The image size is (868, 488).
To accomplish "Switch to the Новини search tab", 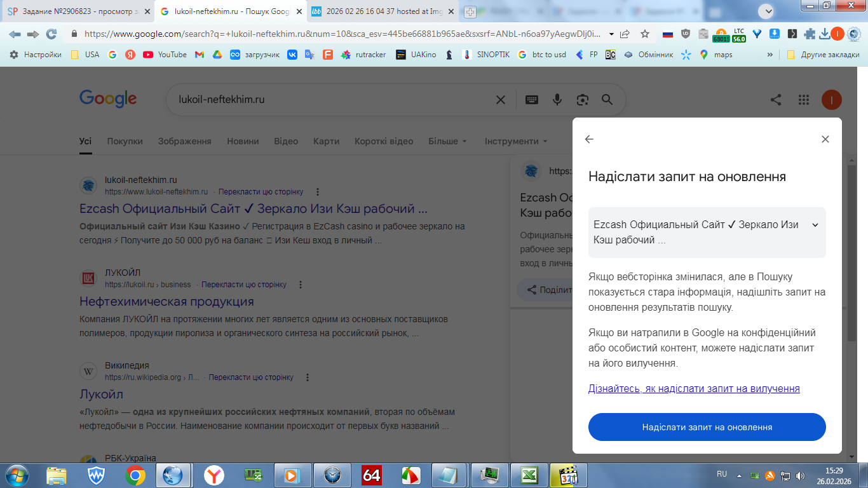I will pos(243,141).
